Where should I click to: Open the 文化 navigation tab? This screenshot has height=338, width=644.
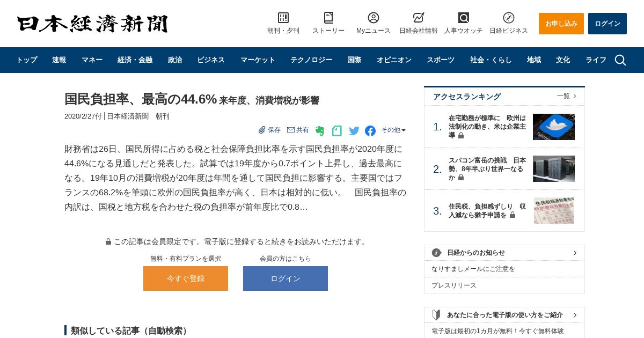click(563, 60)
